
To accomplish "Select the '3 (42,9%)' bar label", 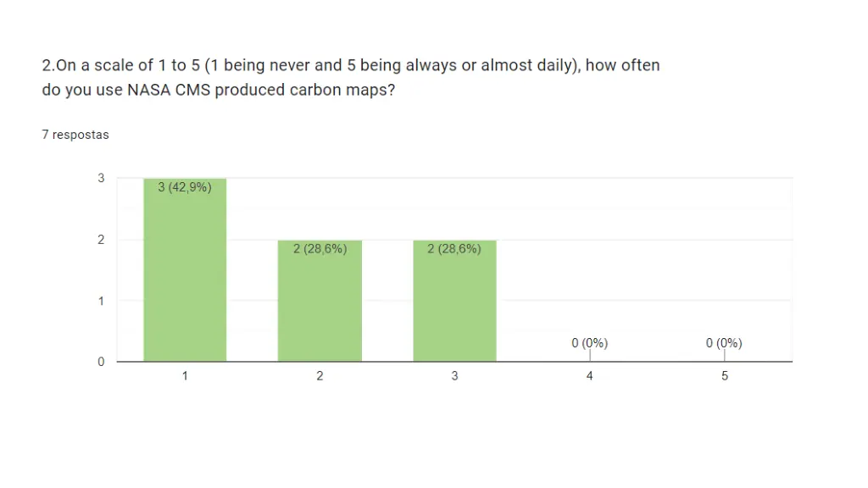I will pyautogui.click(x=185, y=187).
